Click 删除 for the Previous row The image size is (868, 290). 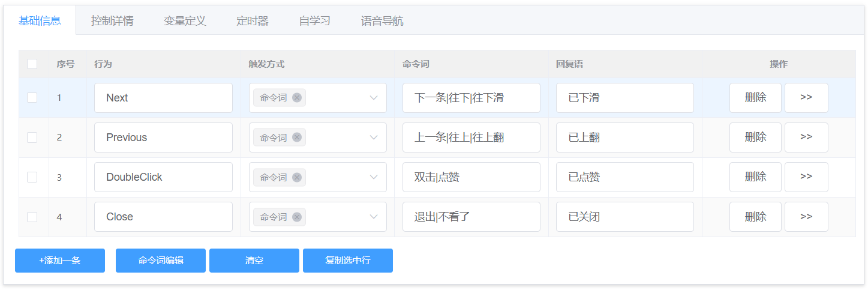click(x=755, y=137)
